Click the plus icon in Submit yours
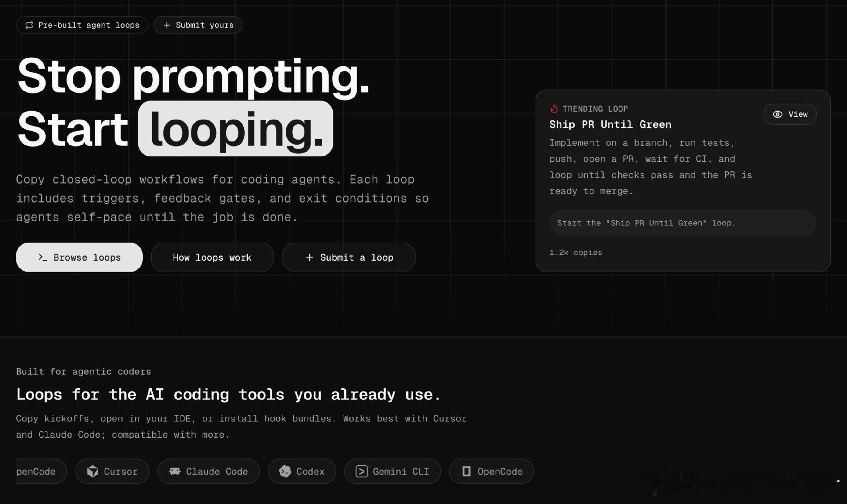The height and width of the screenshot is (504, 847). 167,25
